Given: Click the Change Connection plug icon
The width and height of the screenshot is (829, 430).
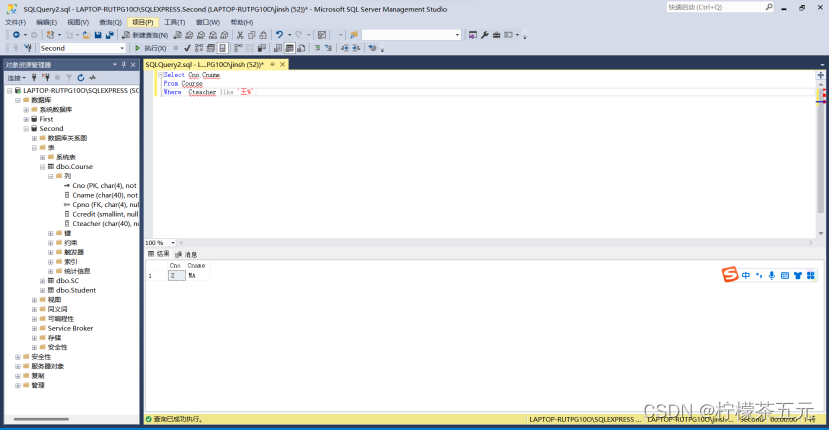Looking at the screenshot, I should [27, 48].
